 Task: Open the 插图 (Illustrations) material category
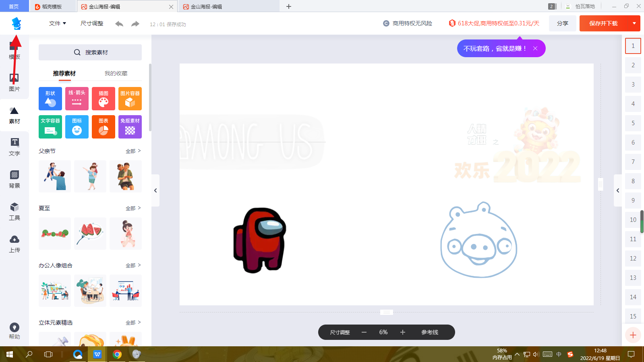pyautogui.click(x=104, y=99)
